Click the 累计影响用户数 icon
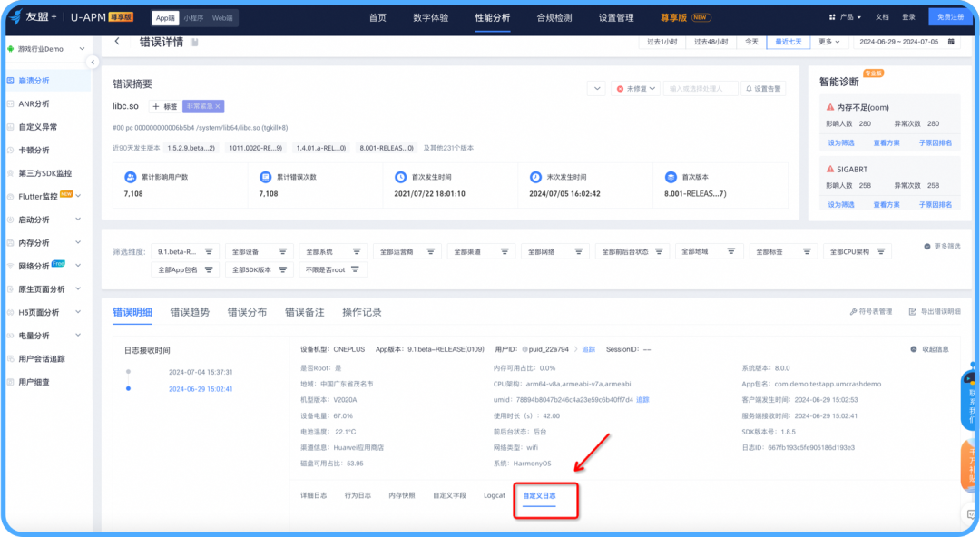The width and height of the screenshot is (980, 537). coord(130,177)
